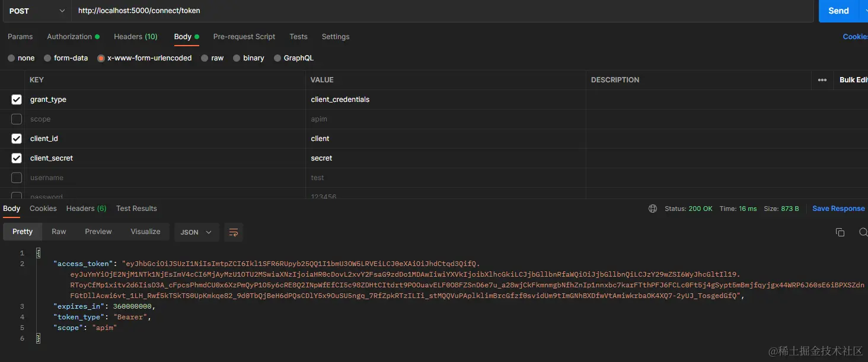This screenshot has width=868, height=362.
Task: Click the Status 200 OK text
Action: tap(689, 209)
